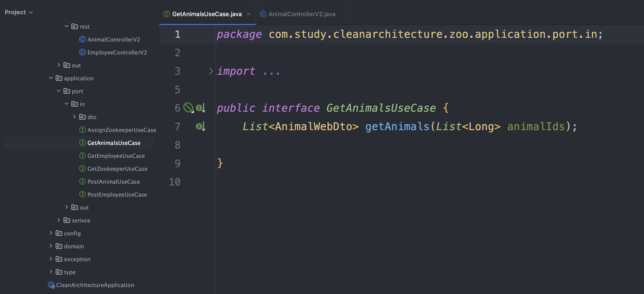Click the AnimalControllerV2 class icon in project tree

[x=82, y=39]
